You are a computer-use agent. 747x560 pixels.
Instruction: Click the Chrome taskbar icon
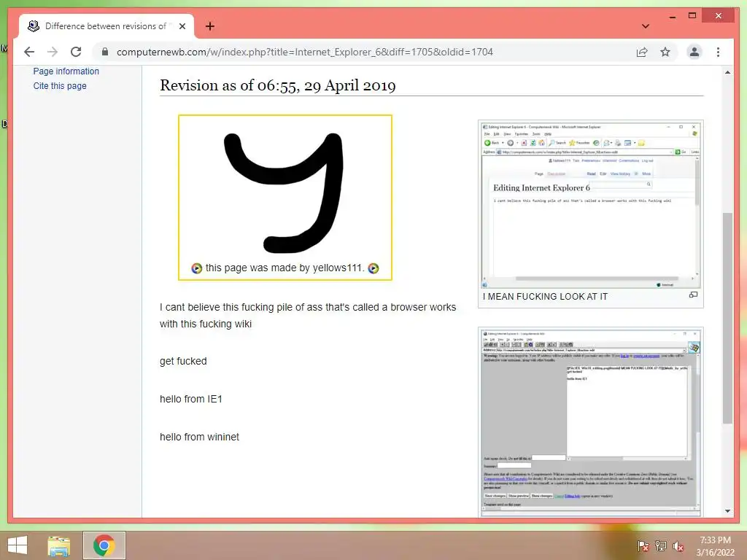[104, 545]
